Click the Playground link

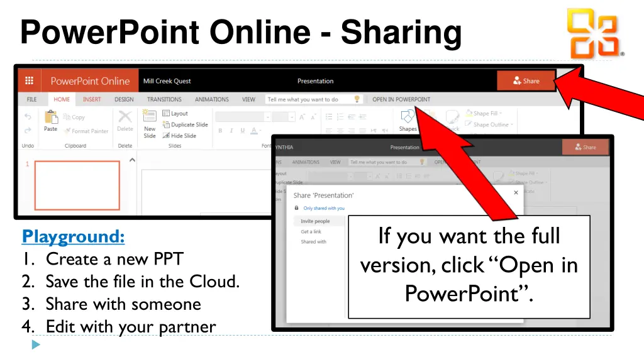point(73,236)
